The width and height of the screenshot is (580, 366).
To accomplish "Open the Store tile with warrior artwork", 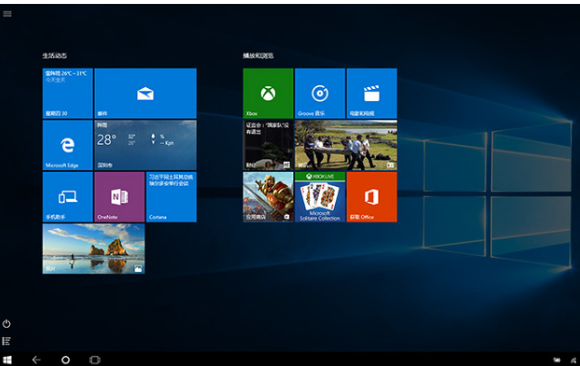I will (268, 197).
